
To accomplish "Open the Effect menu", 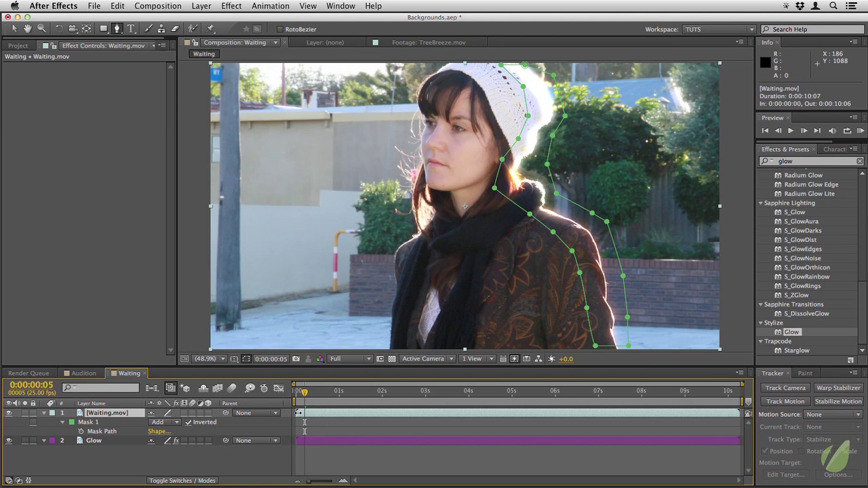I will (x=231, y=6).
